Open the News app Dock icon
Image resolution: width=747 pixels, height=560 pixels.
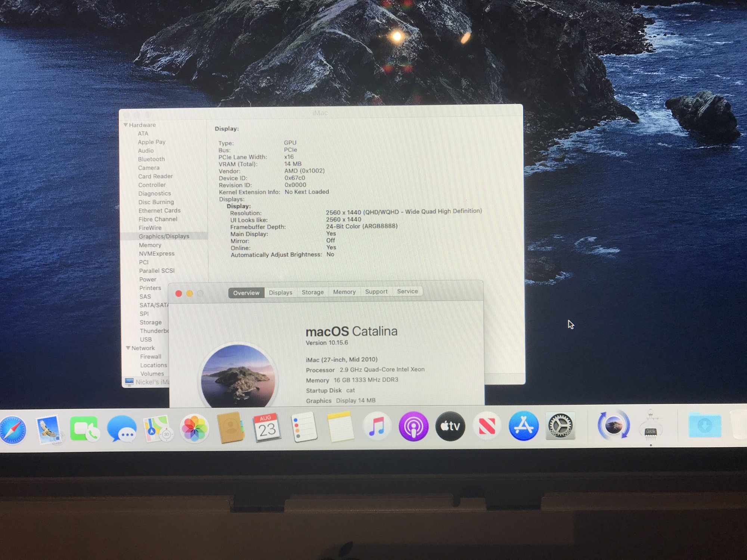[487, 426]
